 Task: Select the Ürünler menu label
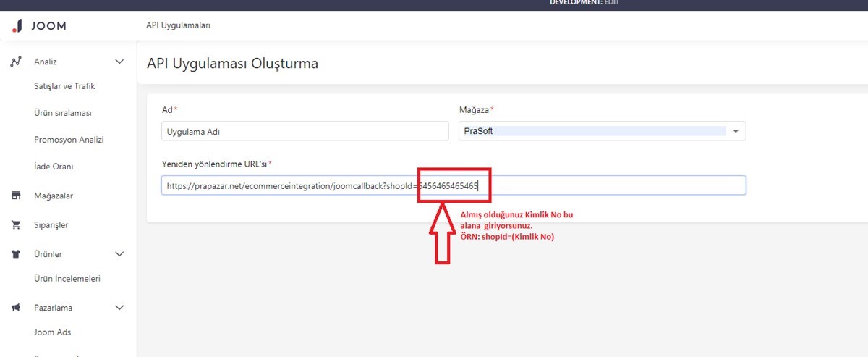[48, 254]
